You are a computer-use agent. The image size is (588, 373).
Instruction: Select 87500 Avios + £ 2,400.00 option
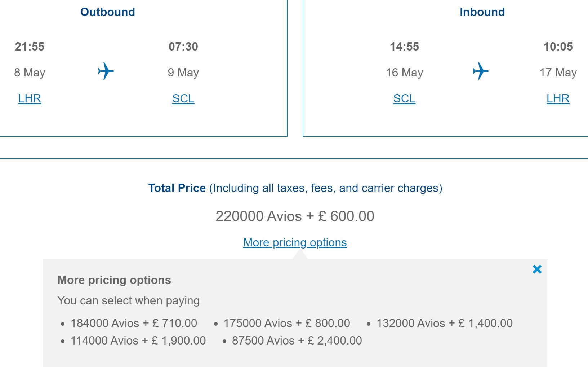tap(297, 341)
